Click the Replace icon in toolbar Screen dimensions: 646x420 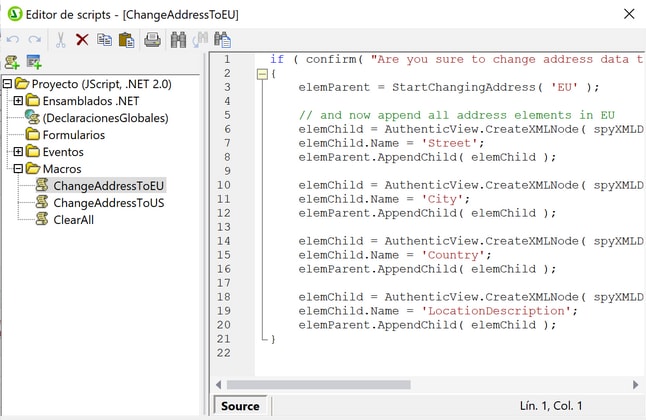point(222,40)
